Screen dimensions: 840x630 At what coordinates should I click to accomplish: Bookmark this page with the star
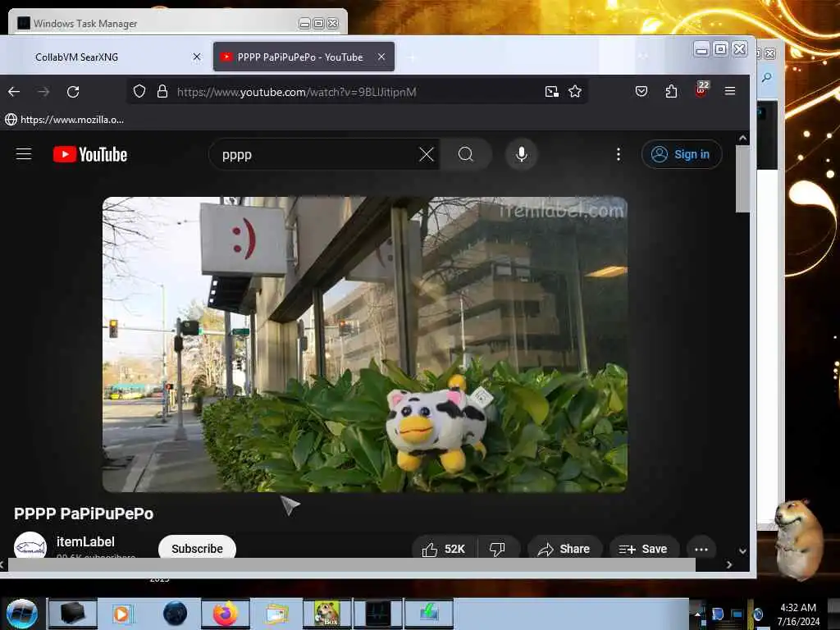[x=575, y=92]
